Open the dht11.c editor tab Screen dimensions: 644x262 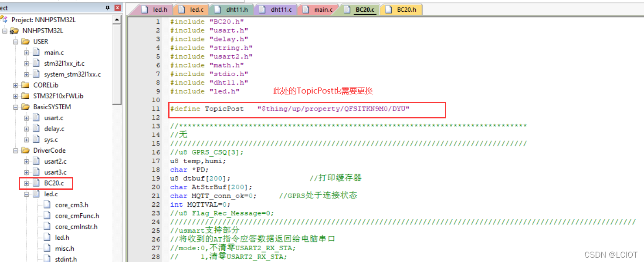[x=276, y=10]
